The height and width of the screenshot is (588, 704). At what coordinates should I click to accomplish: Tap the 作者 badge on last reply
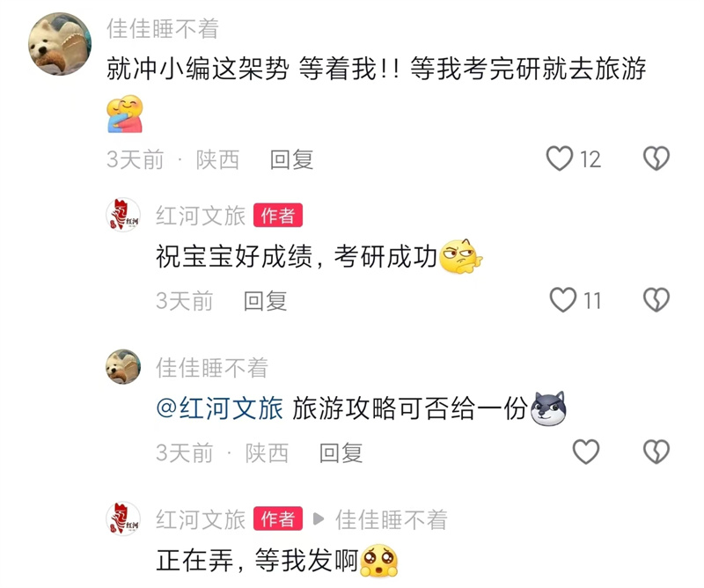click(x=278, y=518)
